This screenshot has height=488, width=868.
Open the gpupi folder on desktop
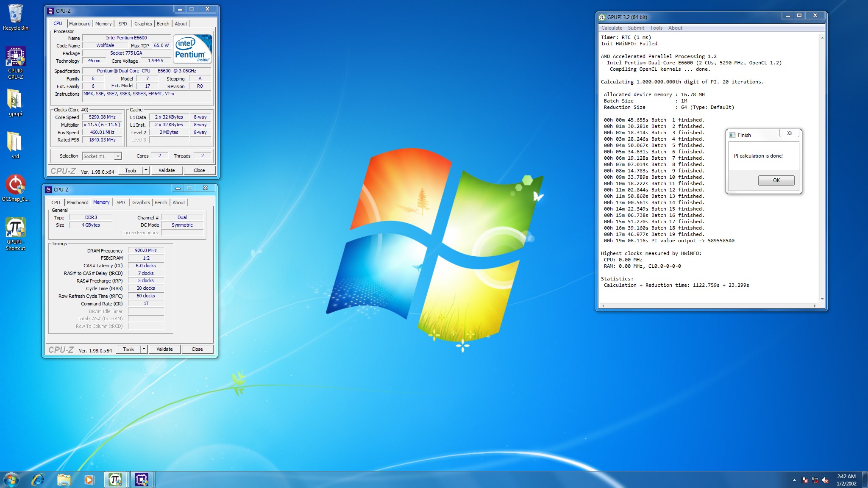tap(15, 103)
